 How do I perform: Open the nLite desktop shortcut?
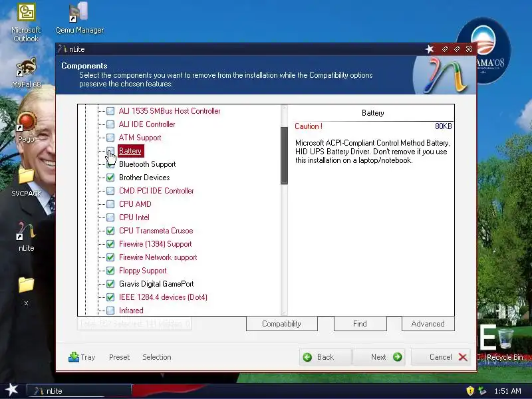(x=26, y=237)
